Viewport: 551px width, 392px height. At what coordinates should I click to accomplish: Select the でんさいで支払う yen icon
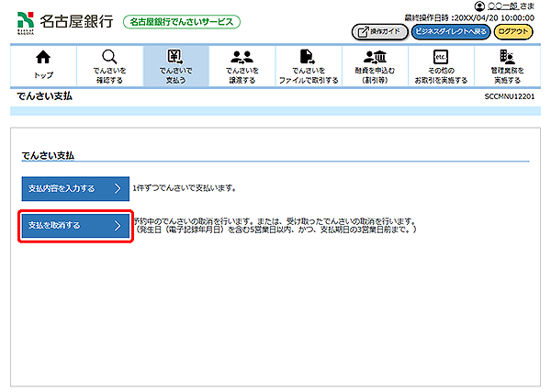click(175, 58)
